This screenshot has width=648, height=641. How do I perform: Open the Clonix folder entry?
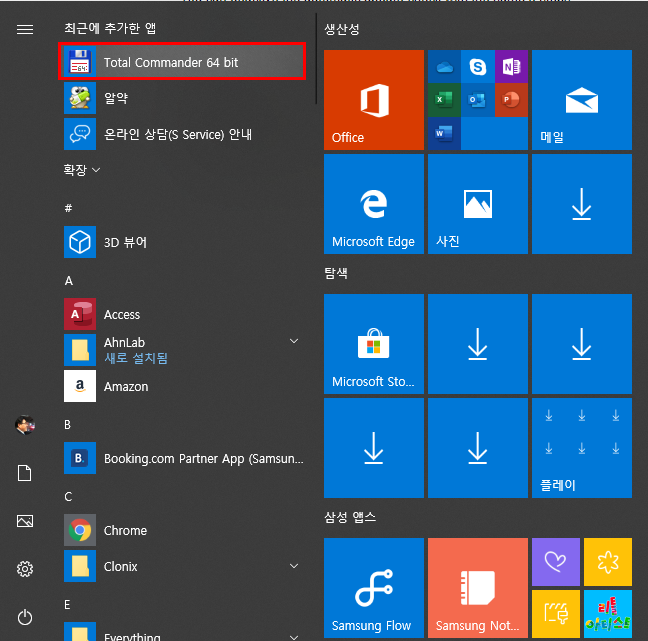(x=184, y=566)
